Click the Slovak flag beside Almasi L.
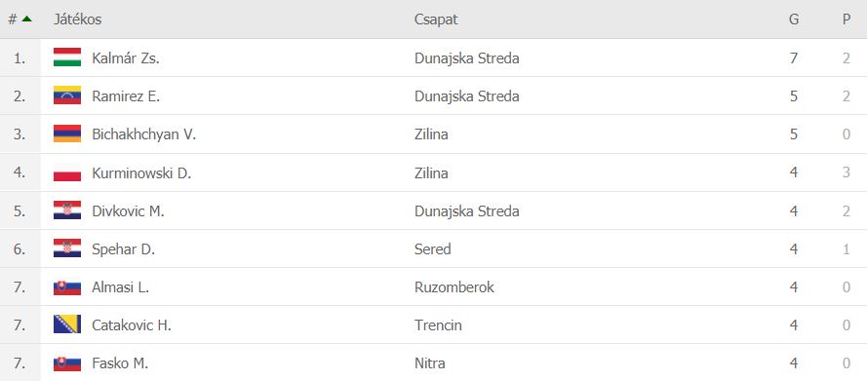 click(x=67, y=287)
